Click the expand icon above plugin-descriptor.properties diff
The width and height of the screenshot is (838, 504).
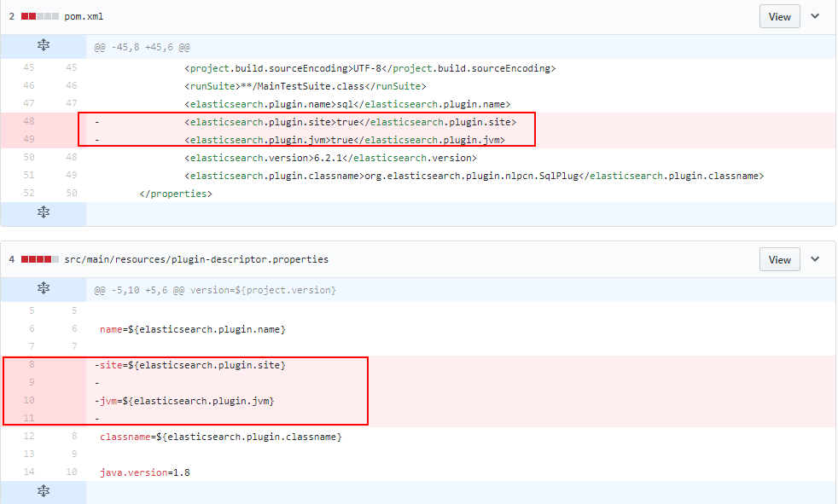(x=43, y=288)
